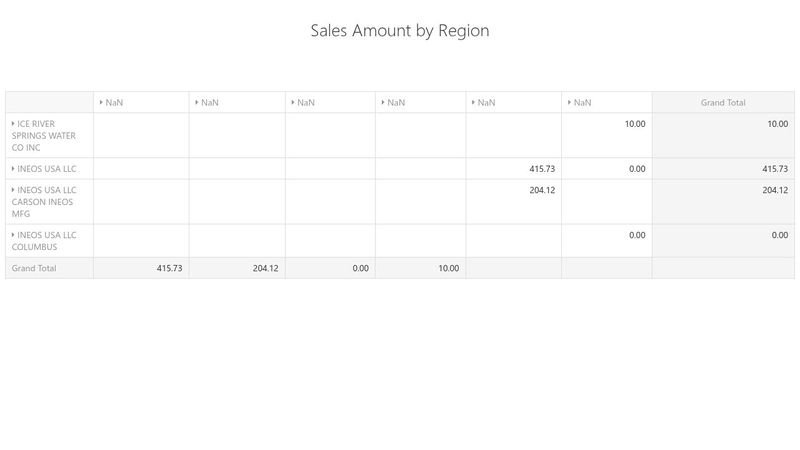This screenshot has width=800, height=450.
Task: Expand the last NaN column header arrow
Action: 569,102
